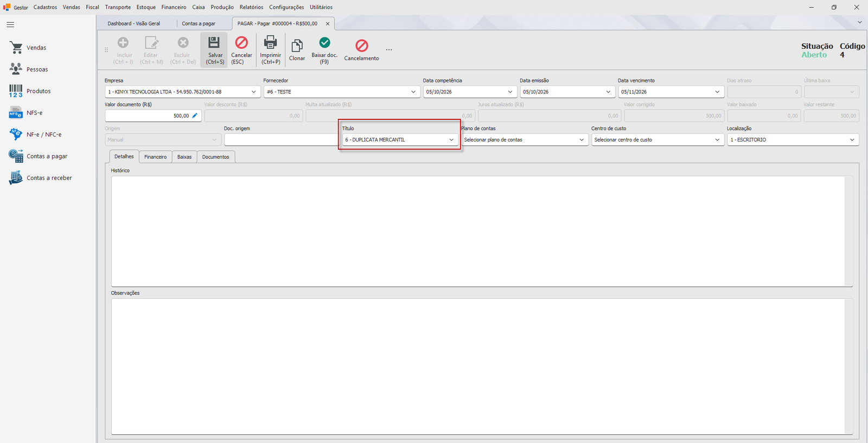Click the Cancelar (ESC) toolbar icon
The height and width of the screenshot is (443, 868).
coord(241,42)
